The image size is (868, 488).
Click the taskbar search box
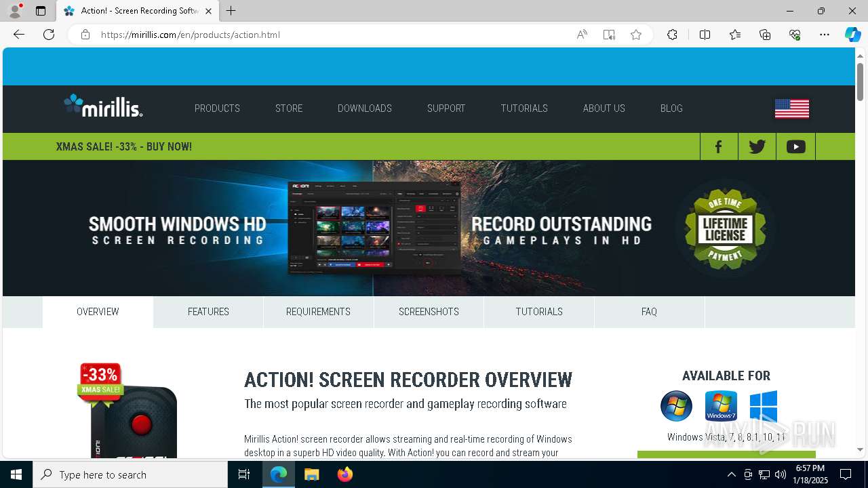[130, 474]
